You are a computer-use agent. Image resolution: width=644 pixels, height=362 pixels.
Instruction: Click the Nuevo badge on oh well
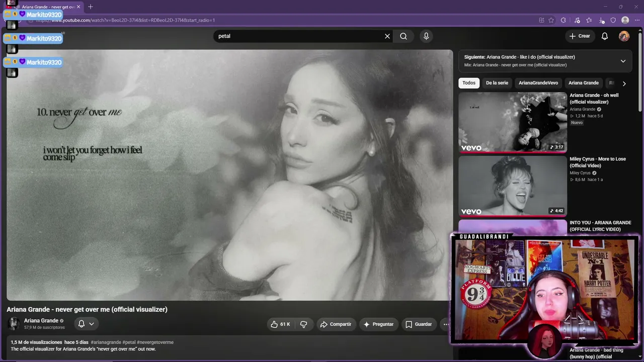[577, 123]
